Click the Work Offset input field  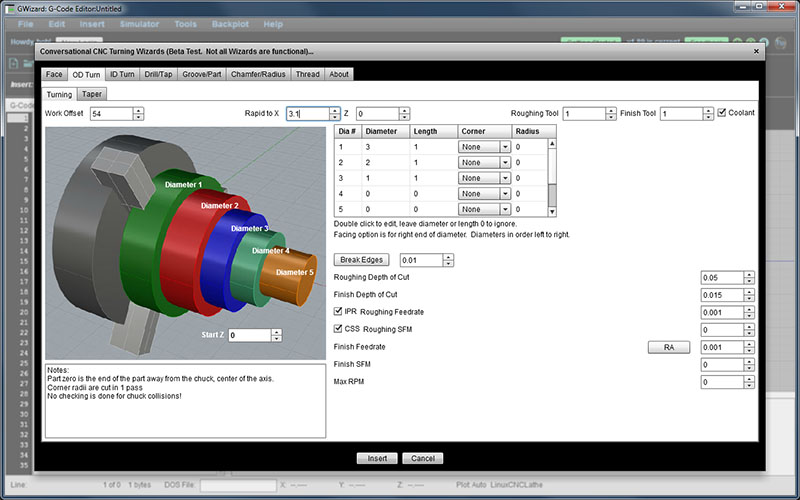tap(112, 114)
